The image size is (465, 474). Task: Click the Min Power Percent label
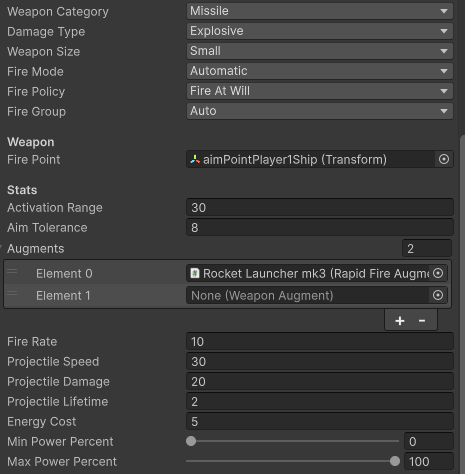tap(60, 442)
